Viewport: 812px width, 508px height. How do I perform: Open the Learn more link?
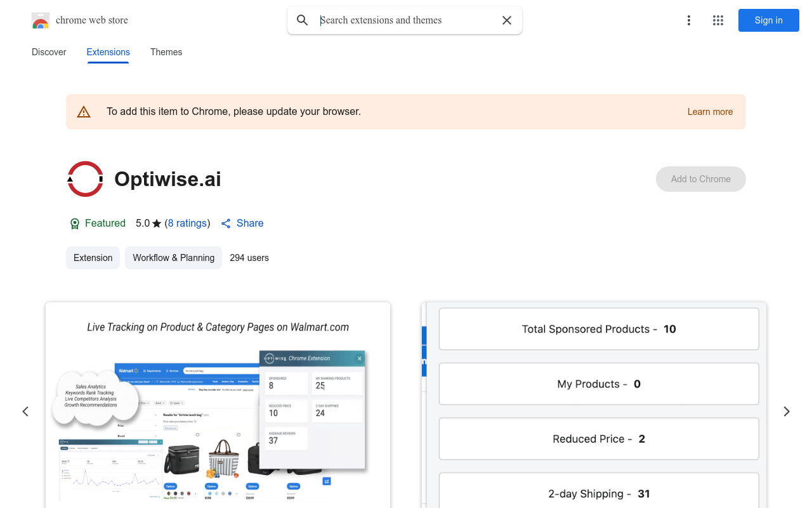710,112
